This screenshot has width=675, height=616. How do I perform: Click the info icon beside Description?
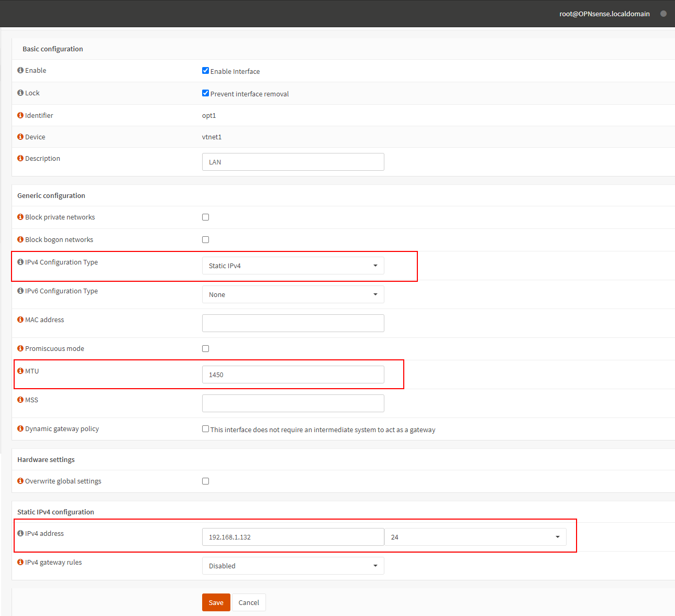20,158
